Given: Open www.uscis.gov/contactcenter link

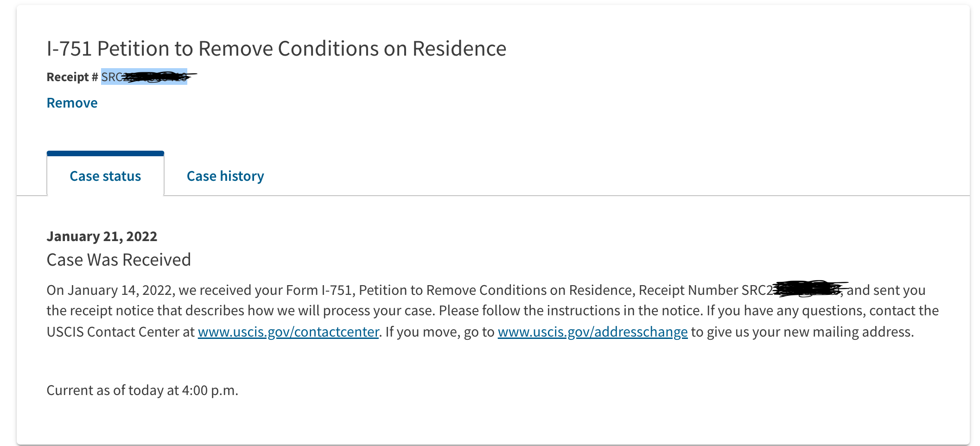Looking at the screenshot, I should (x=288, y=332).
